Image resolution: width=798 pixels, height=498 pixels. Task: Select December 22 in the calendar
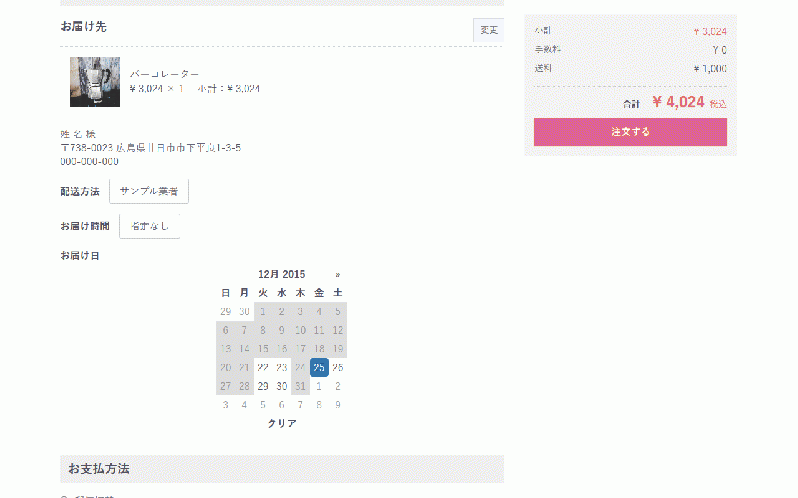[263, 367]
